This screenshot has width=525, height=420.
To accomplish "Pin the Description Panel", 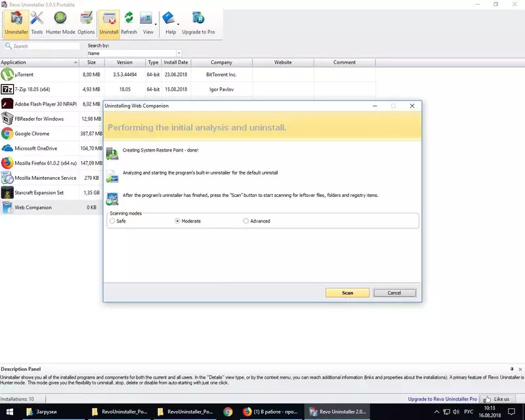I will 512,369.
